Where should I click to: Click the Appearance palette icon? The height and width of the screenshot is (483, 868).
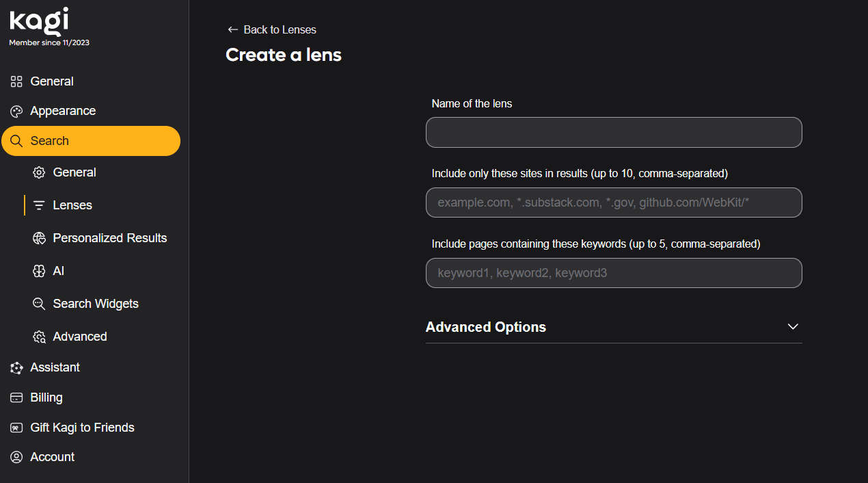16,112
